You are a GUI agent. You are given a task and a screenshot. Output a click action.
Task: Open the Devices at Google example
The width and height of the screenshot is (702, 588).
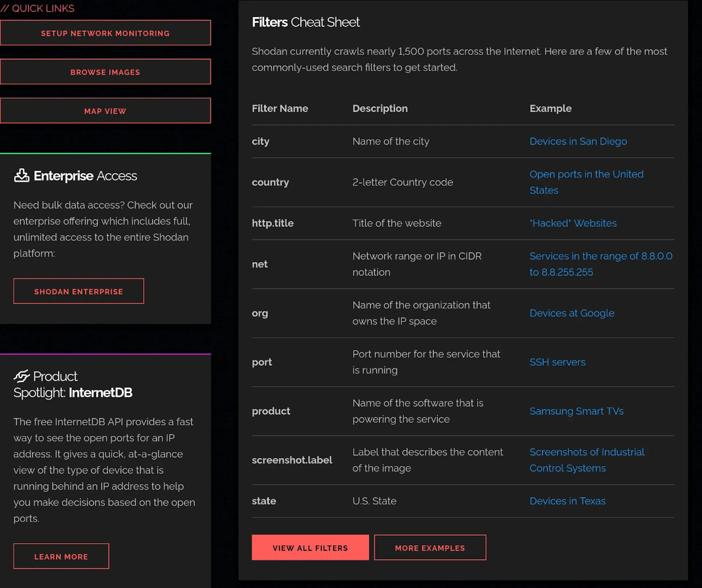[572, 313]
